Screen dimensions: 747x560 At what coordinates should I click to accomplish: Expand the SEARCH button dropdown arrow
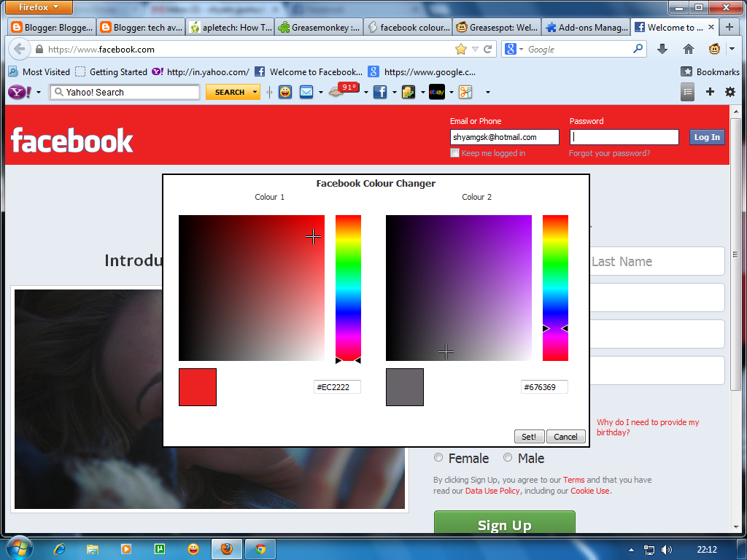pyautogui.click(x=255, y=92)
